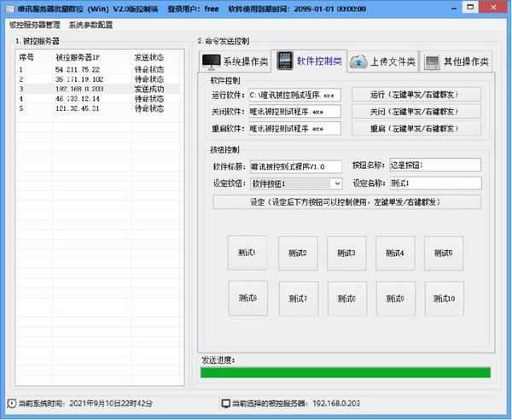This screenshot has width=512, height=420.
Task: Open the 被控服务器管理 menu
Action: (x=34, y=25)
